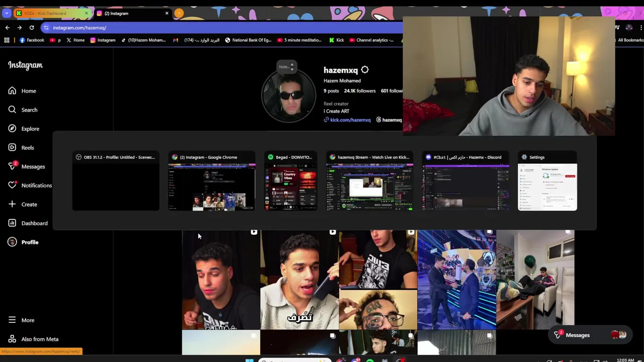Open the Facebook bookmark
Image resolution: width=644 pixels, height=362 pixels.
(32, 40)
